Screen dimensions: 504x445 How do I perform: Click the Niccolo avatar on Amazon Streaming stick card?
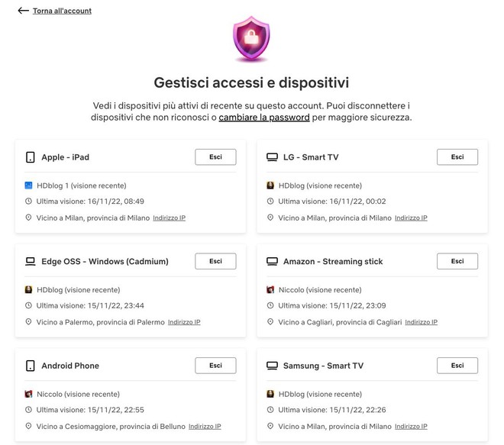(270, 290)
